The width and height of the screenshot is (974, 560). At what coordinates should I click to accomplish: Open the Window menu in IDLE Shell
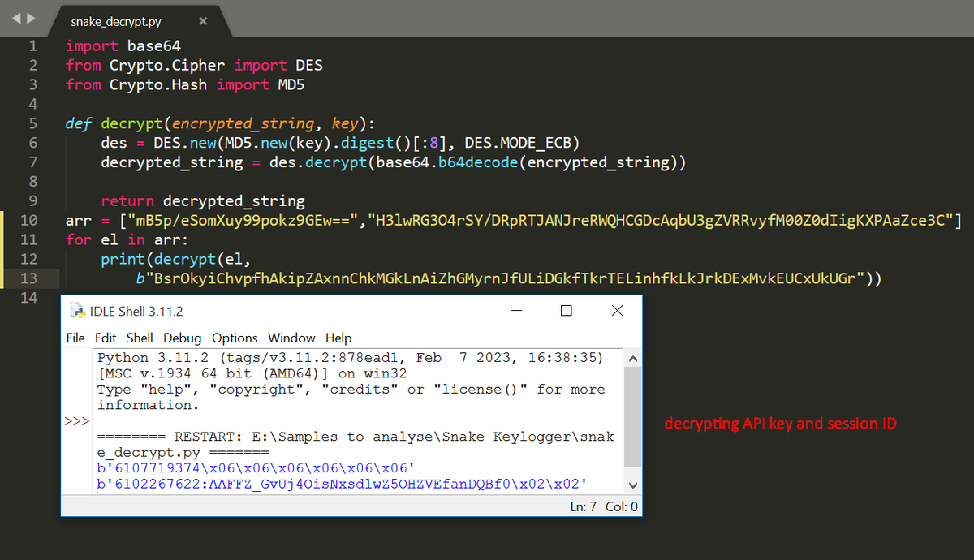[291, 338]
